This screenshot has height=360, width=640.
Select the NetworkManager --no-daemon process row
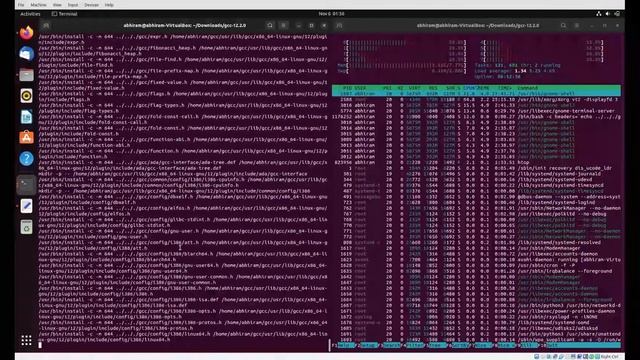[476, 208]
